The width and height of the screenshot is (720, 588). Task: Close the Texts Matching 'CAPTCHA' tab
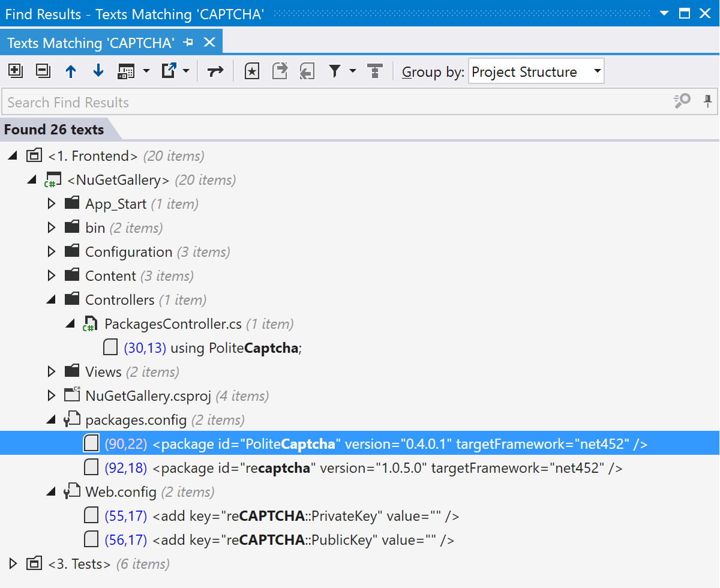[x=209, y=42]
